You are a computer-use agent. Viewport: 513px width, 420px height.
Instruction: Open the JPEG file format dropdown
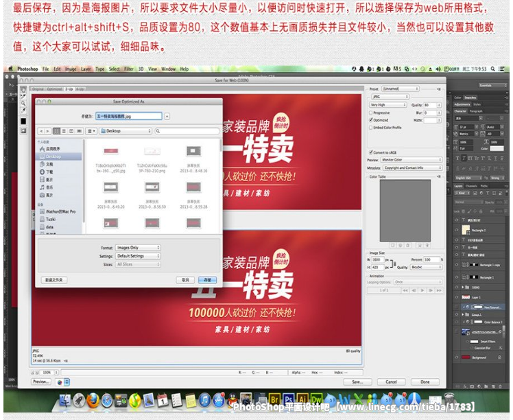coord(390,97)
